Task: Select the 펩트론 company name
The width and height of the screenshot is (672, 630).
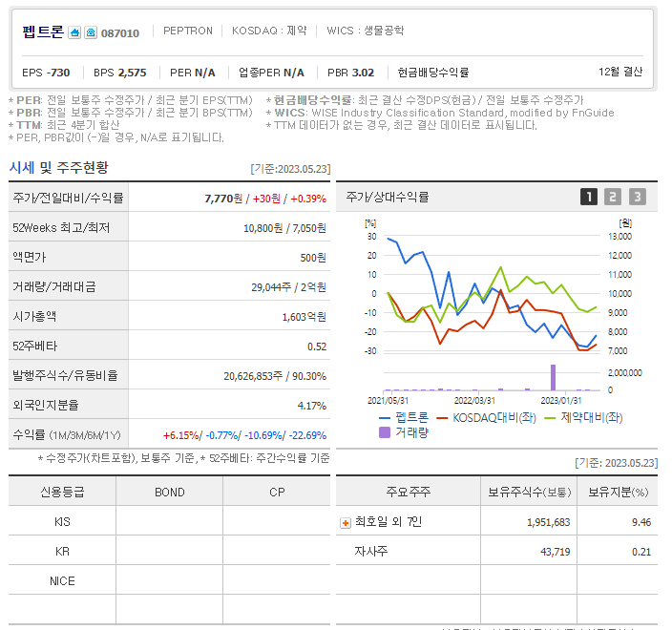Action: coord(43,32)
